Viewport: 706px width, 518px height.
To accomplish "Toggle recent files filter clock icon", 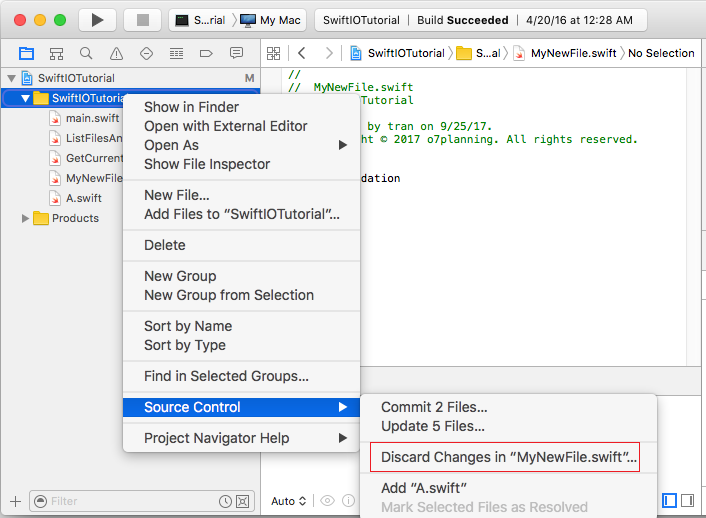I will coord(225,501).
